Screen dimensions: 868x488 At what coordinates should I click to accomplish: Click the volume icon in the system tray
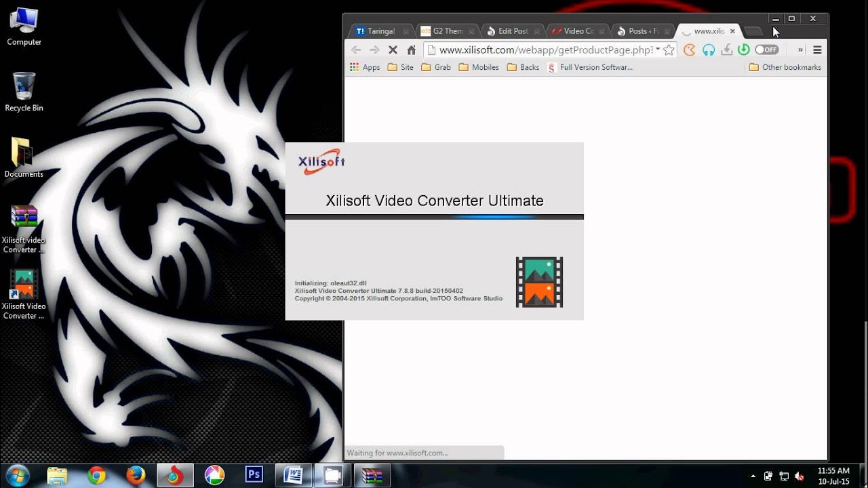tap(800, 476)
